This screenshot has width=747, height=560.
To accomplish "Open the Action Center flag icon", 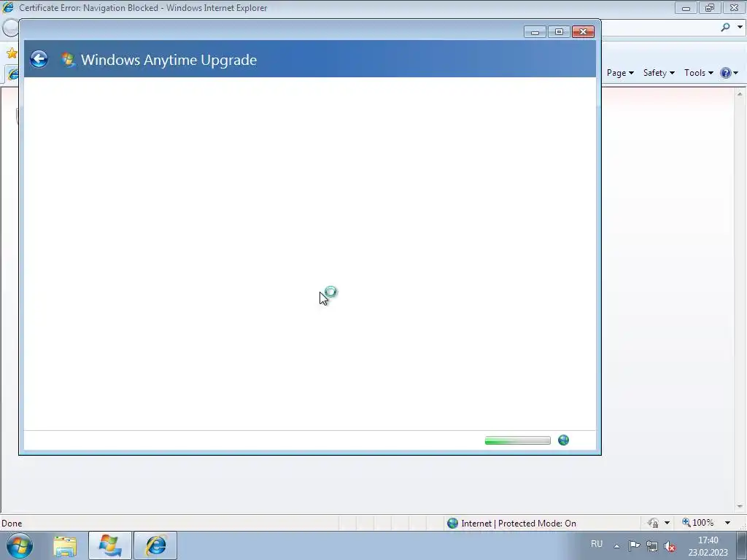I will (634, 545).
